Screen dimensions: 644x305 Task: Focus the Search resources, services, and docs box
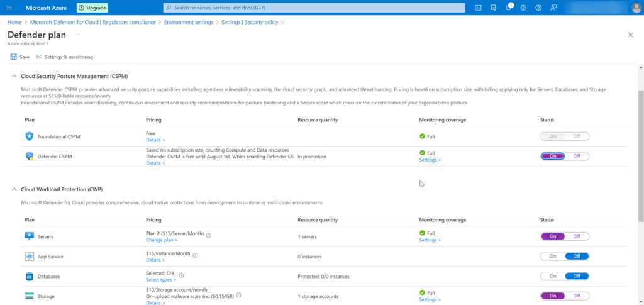pos(314,8)
